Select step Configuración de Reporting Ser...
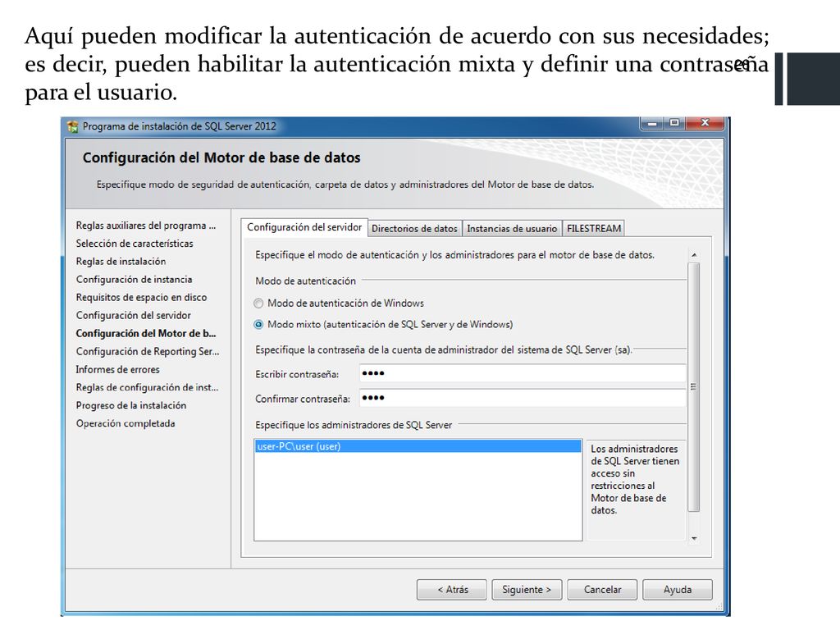The image size is (840, 630). coord(148,351)
